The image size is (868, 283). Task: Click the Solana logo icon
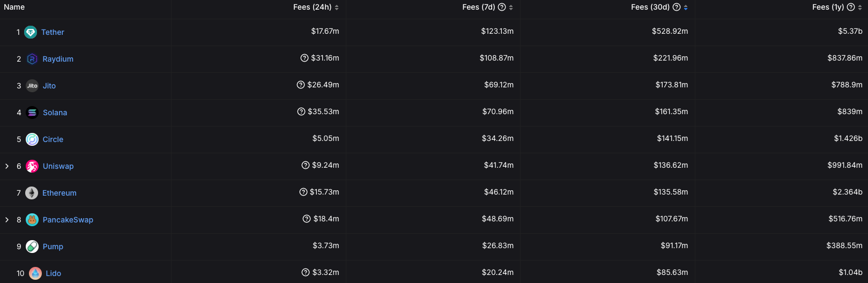(32, 113)
